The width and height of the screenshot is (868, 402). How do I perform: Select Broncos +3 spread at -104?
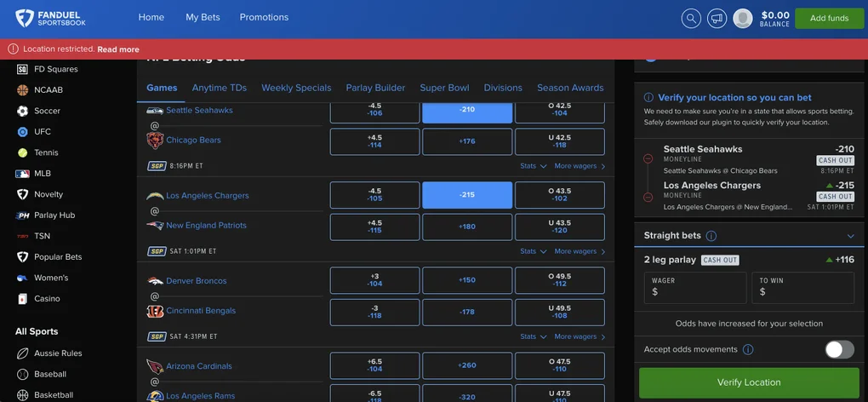(374, 280)
